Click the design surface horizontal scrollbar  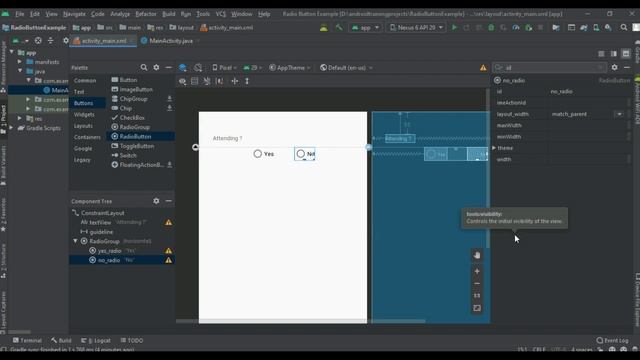click(301, 321)
